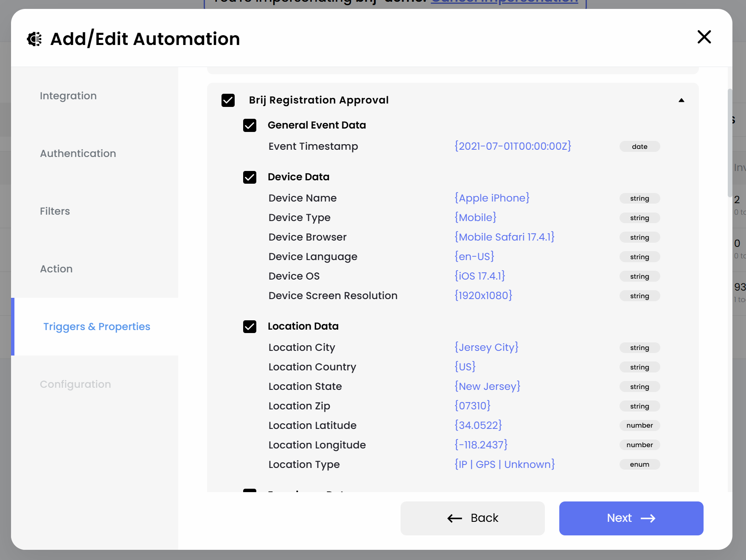Open the Integration step
Screen dimensions: 746x560
[x=68, y=96]
